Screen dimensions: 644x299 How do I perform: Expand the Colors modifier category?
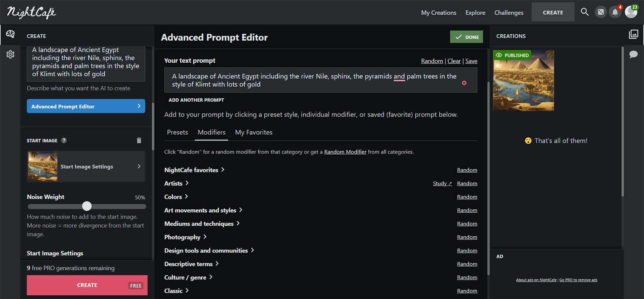tap(176, 197)
